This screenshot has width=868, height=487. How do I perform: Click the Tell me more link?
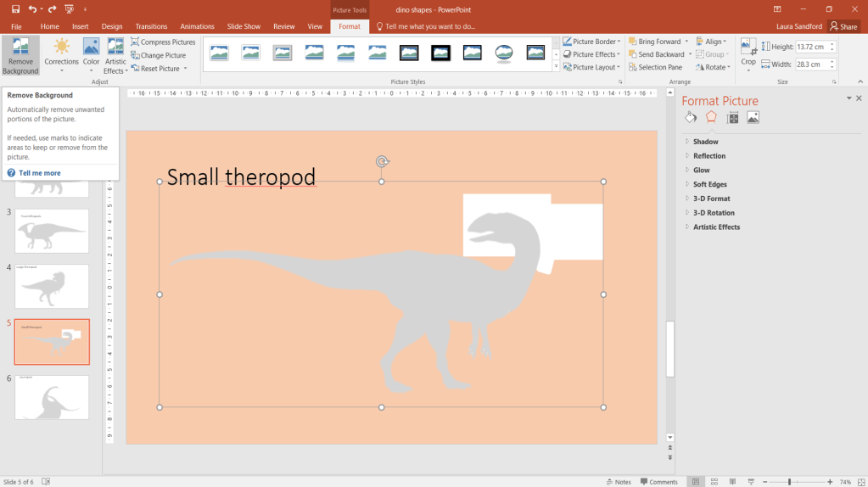(39, 173)
